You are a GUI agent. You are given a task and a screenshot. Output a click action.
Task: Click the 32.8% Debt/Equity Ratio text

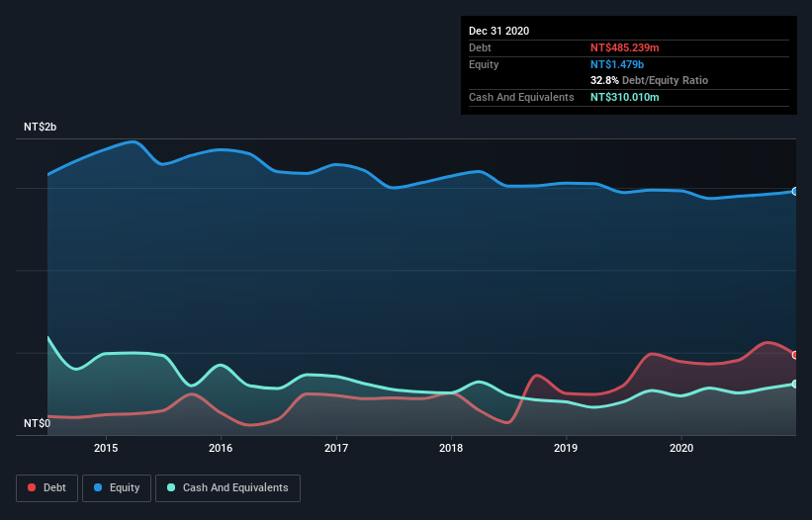(x=649, y=80)
